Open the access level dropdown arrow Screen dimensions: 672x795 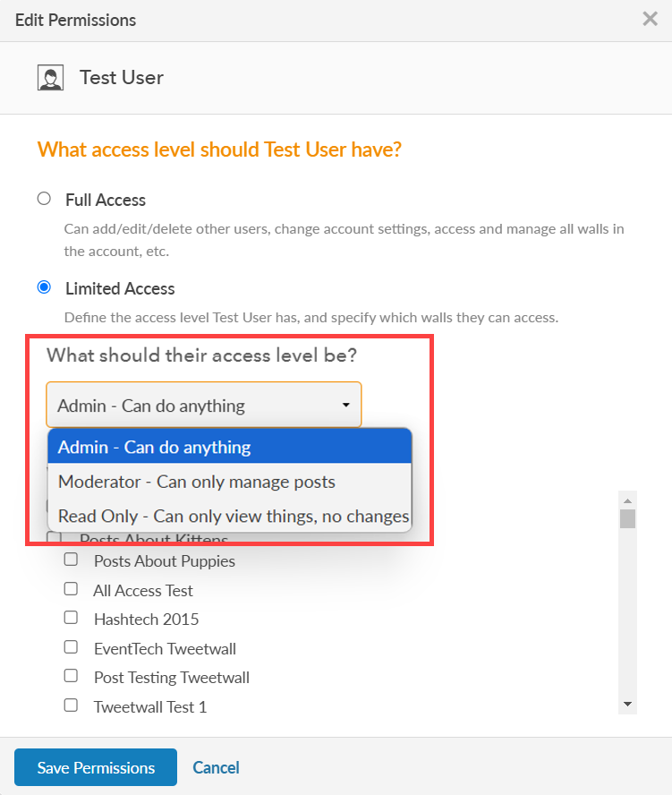click(x=345, y=405)
